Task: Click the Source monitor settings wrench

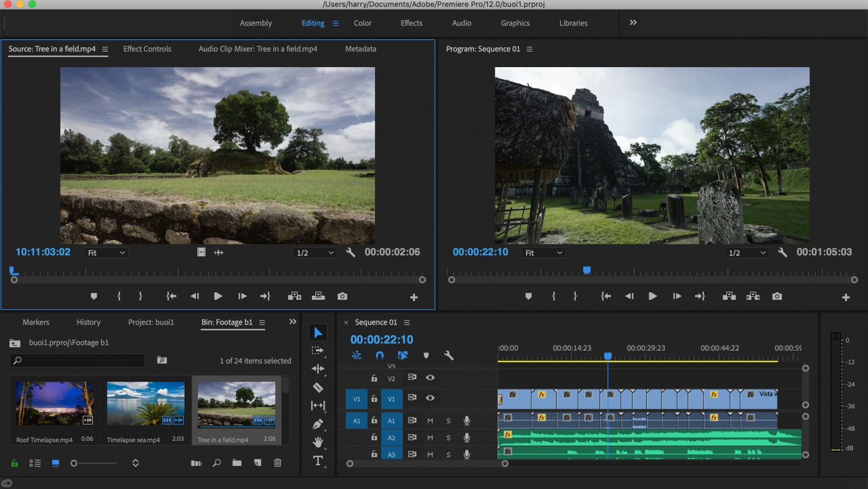Action: pos(351,252)
